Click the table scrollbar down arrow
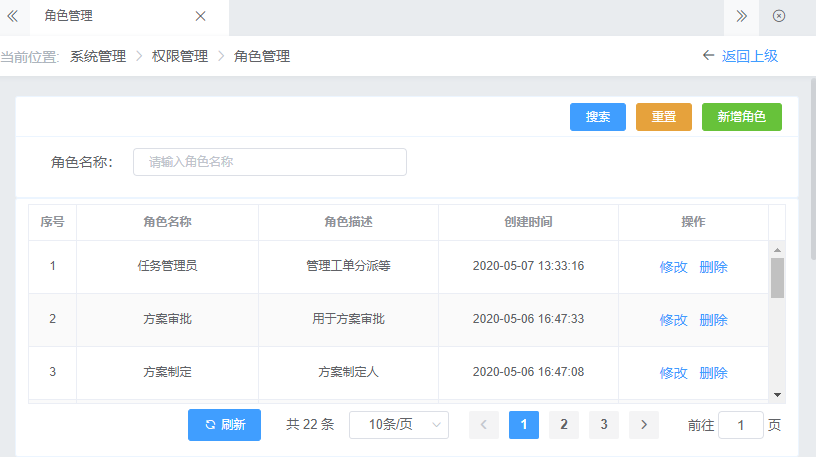The image size is (816, 457). pyautogui.click(x=777, y=395)
